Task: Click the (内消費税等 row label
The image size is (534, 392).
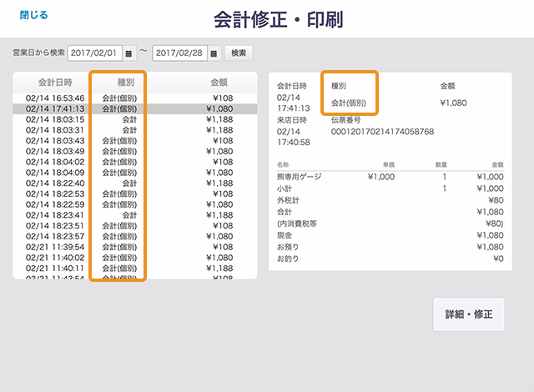Action: [297, 224]
